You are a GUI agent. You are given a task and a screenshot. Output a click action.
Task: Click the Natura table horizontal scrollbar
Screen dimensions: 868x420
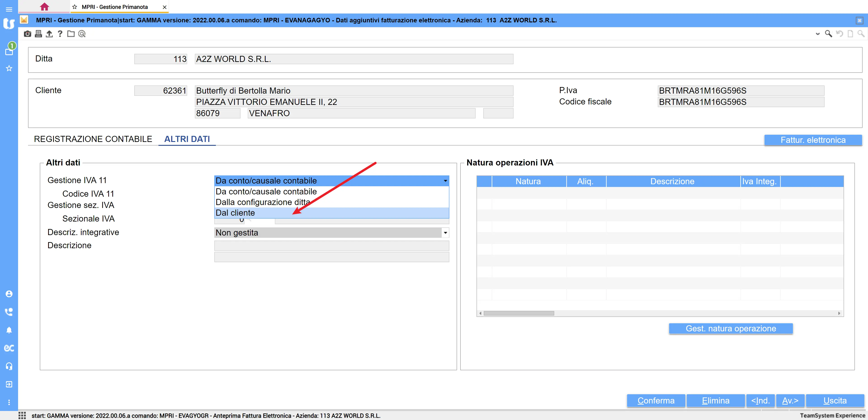coord(519,313)
